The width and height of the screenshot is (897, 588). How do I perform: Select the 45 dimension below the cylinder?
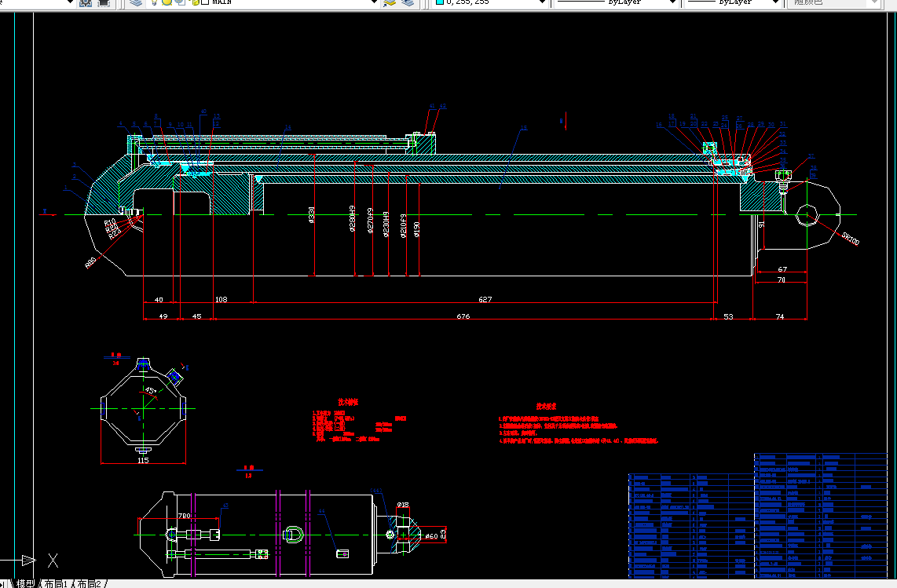pyautogui.click(x=197, y=316)
